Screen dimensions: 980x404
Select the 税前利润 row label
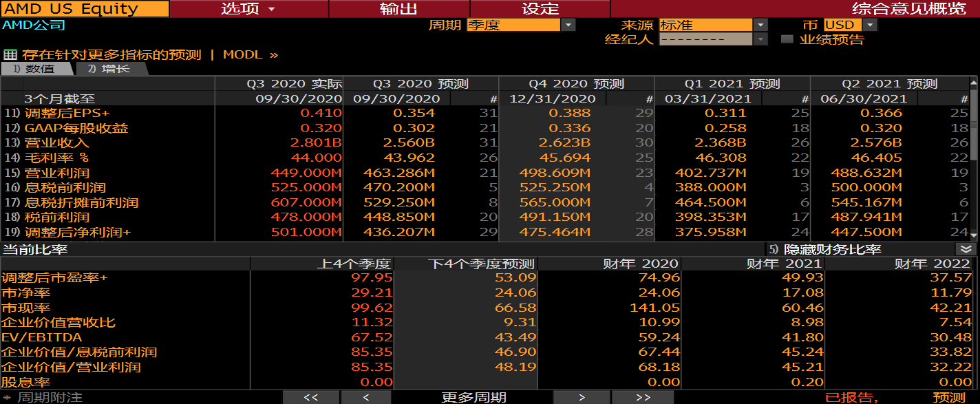(x=57, y=217)
